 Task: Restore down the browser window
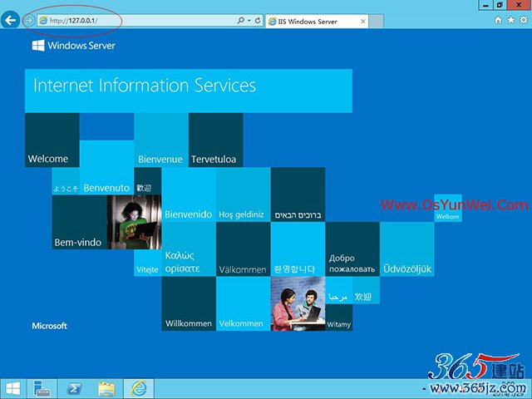coord(500,5)
